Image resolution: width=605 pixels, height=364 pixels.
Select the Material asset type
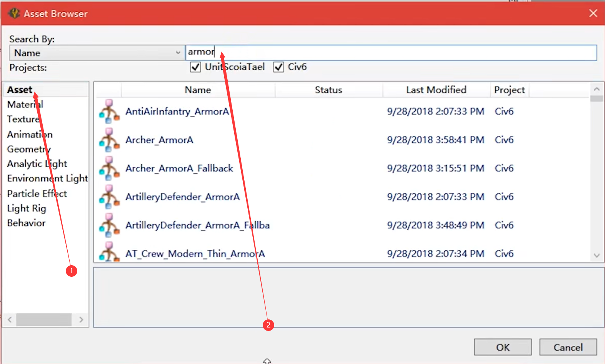pyautogui.click(x=25, y=105)
